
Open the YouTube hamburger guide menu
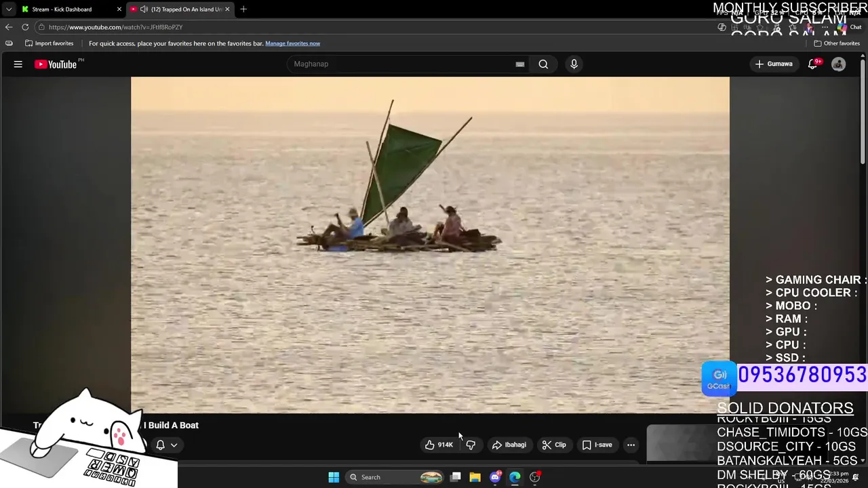pos(18,64)
